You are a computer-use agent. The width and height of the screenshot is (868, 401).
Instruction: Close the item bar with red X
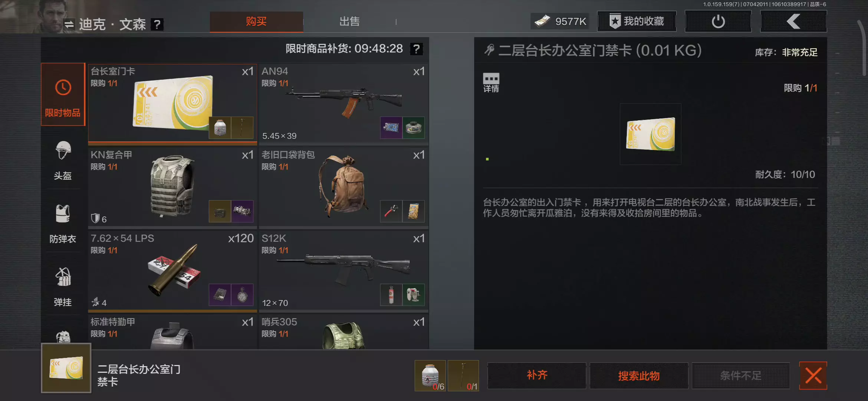pyautogui.click(x=813, y=375)
